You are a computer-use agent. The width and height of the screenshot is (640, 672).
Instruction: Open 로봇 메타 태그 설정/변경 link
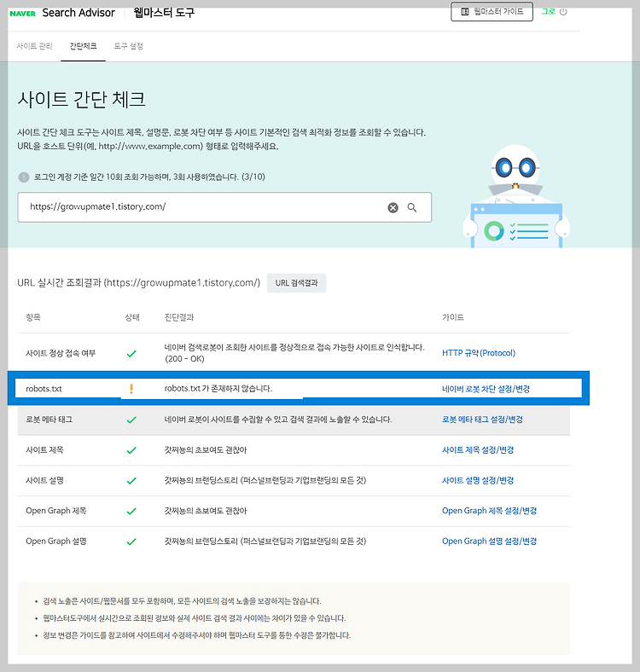(x=483, y=419)
